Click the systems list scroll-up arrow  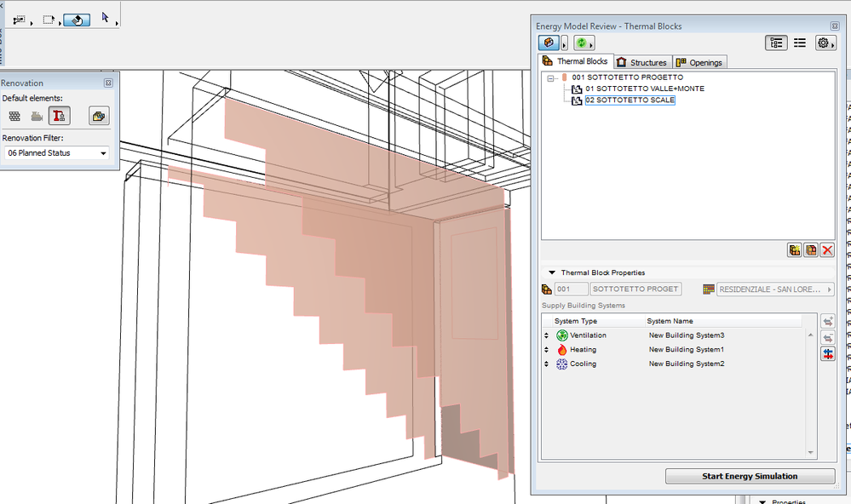click(x=811, y=335)
